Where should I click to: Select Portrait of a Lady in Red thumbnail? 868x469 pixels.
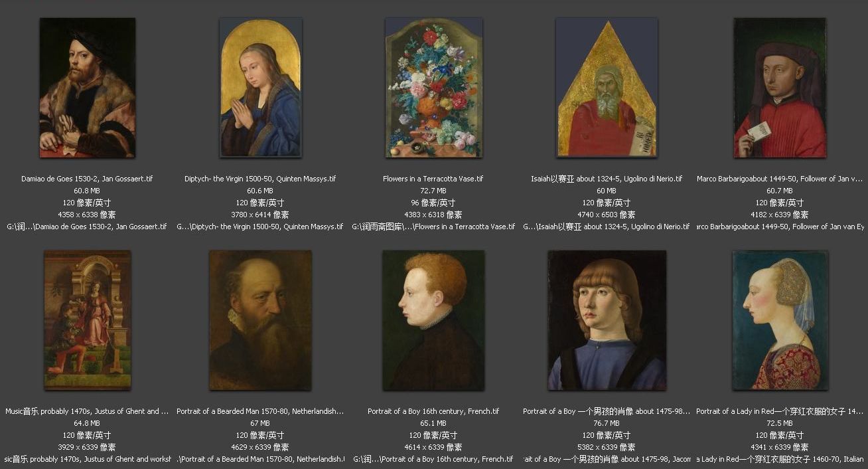pyautogui.click(x=780, y=320)
